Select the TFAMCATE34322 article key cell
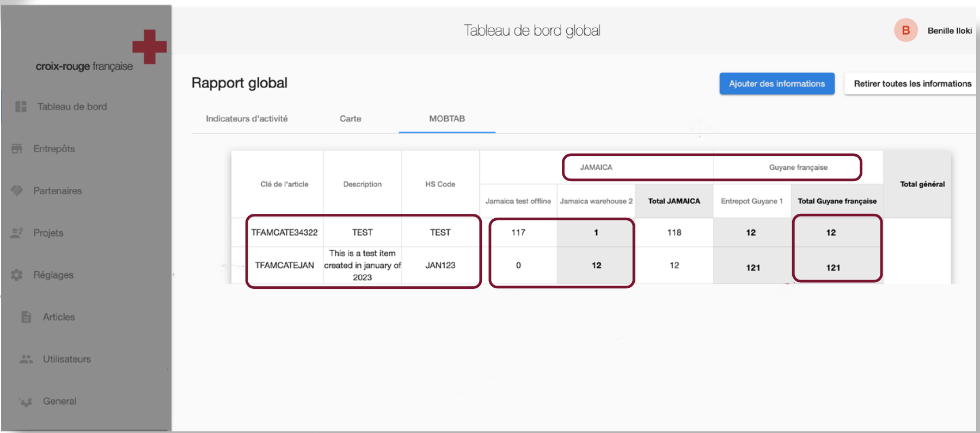Viewport: 980px width, 433px height. tap(284, 232)
